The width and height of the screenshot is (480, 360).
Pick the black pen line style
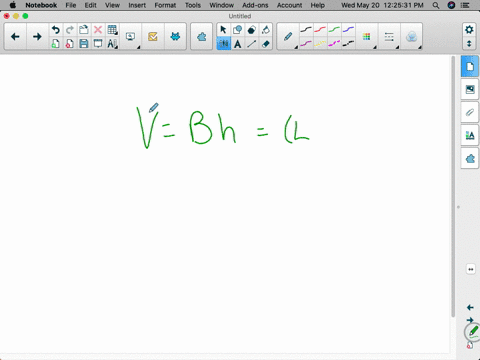pyautogui.click(x=306, y=30)
